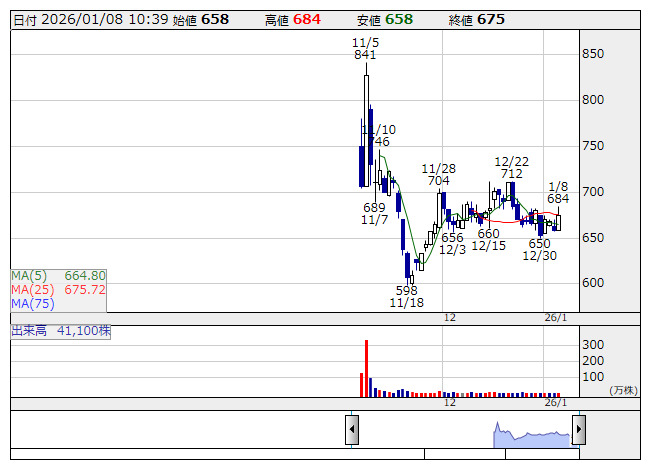The height and width of the screenshot is (470, 653).
Task: Click the 800 price axis label
Action: (x=593, y=99)
